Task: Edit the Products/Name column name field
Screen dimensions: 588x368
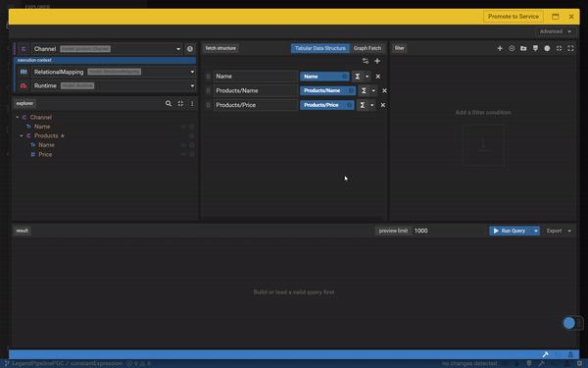Action: coord(256,90)
